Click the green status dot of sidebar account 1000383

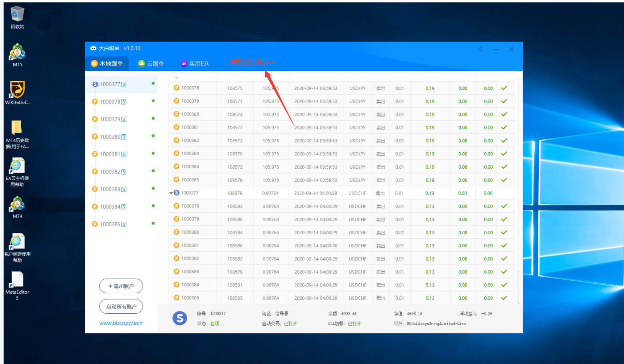pyautogui.click(x=153, y=189)
